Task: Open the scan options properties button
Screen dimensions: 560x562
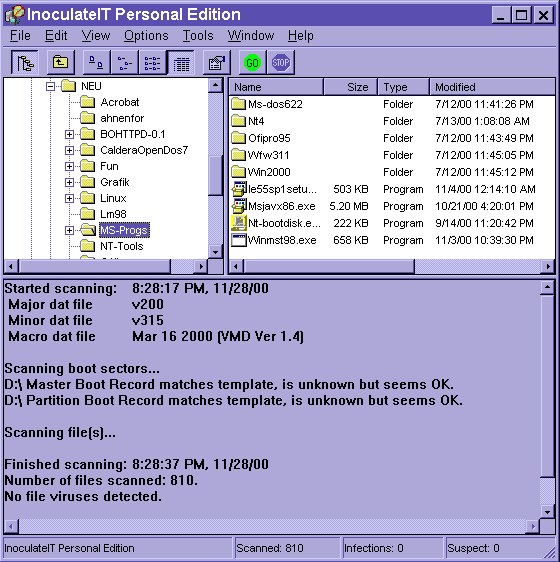Action: 217,63
